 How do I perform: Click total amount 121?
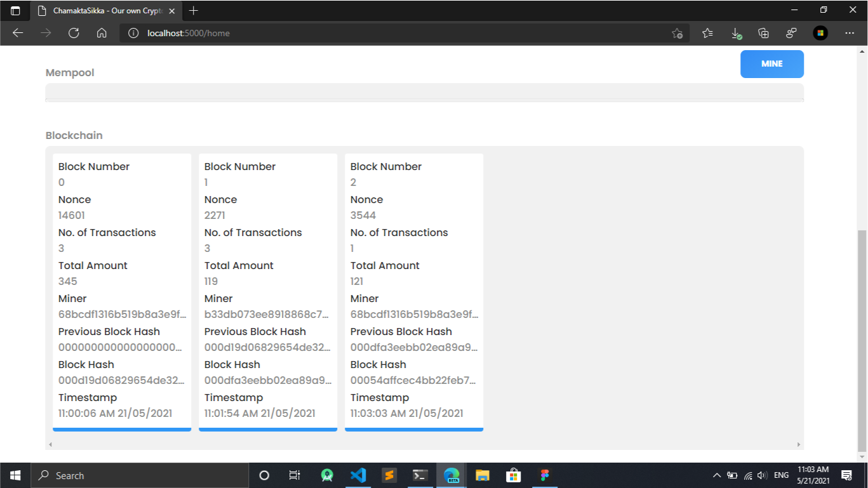357,282
